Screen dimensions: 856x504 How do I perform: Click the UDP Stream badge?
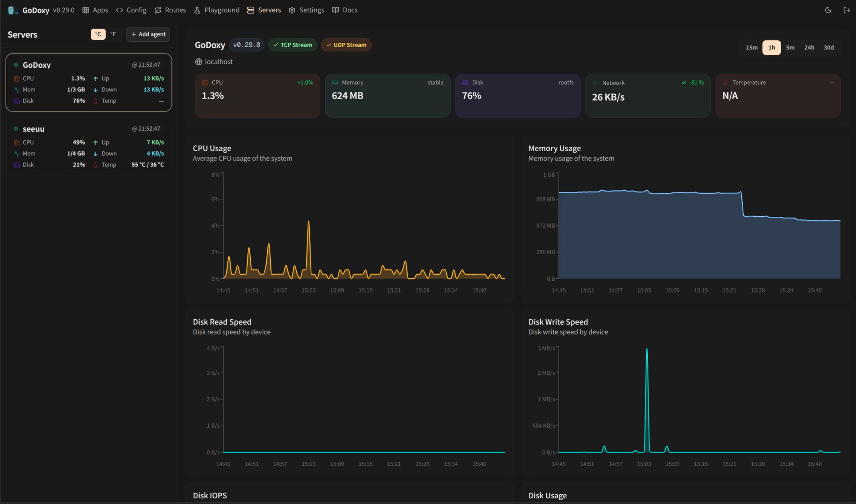(346, 45)
